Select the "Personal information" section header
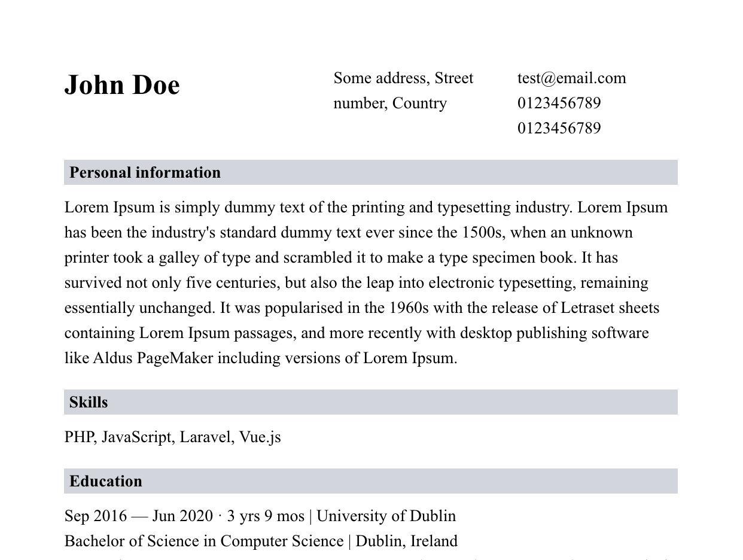 (145, 172)
